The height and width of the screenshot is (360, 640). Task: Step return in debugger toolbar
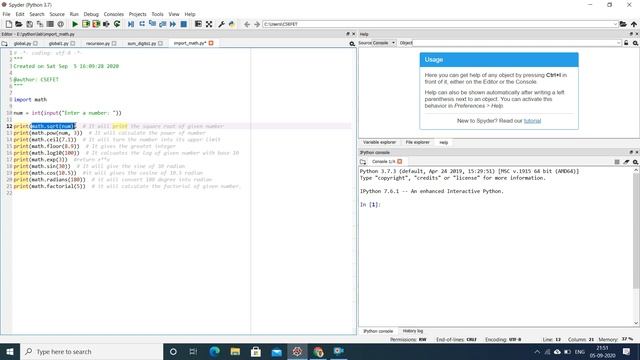[x=162, y=24]
